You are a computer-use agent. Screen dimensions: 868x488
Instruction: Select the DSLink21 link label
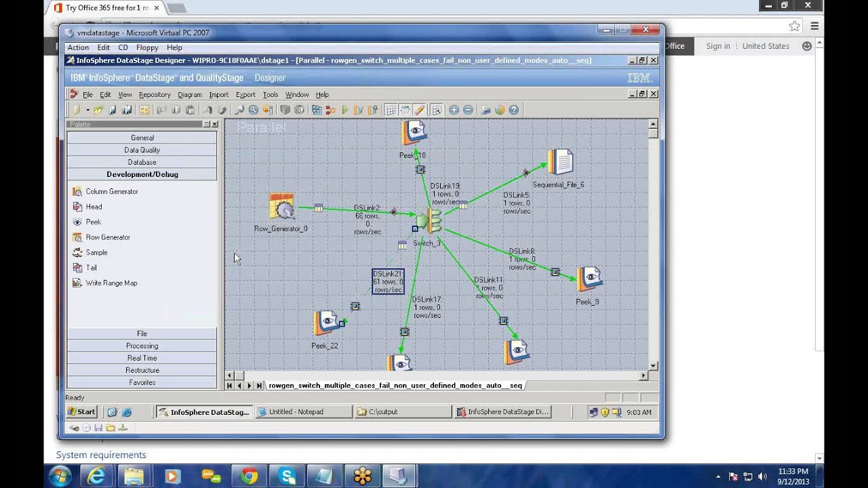coord(388,281)
